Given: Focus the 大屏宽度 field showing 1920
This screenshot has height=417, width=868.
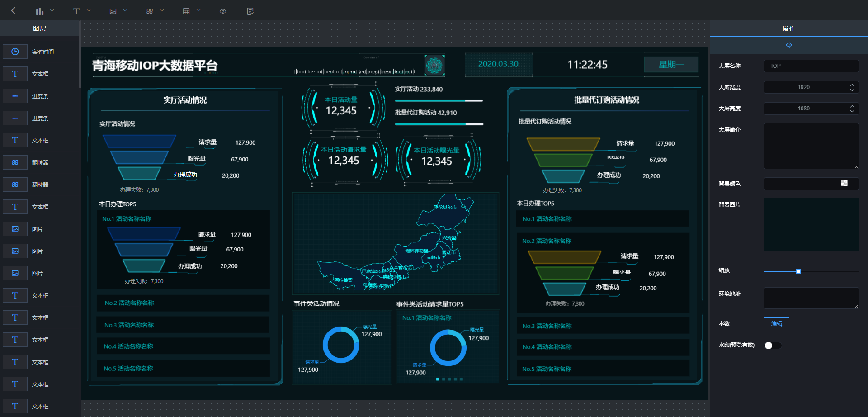Looking at the screenshot, I should pyautogui.click(x=805, y=87).
